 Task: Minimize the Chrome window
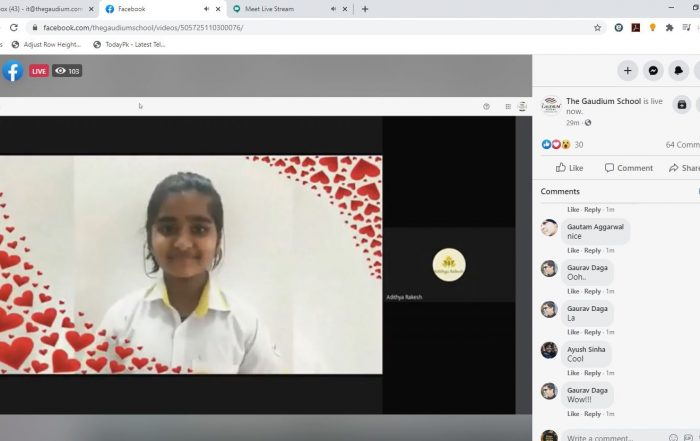[671, 8]
